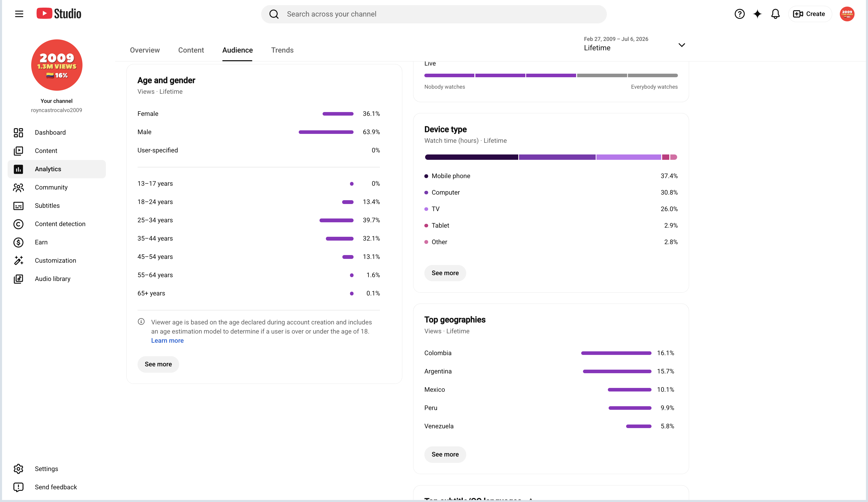Switch to the Trends tab
This screenshot has width=868, height=502.
[x=282, y=50]
